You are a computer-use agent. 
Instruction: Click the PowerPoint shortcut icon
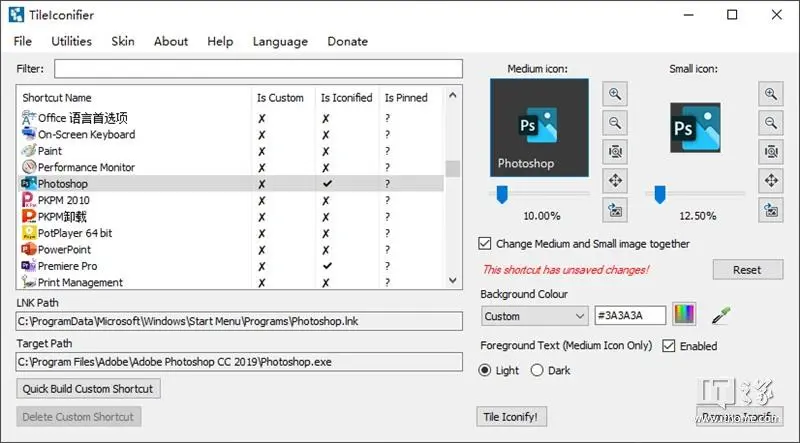pyautogui.click(x=29, y=249)
